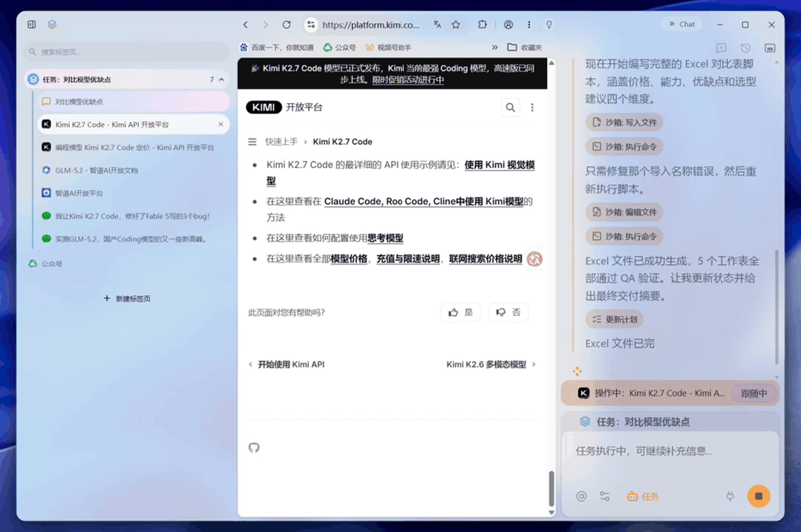Collapse the 任务: 对比模型优缺点 tab group
This screenshot has height=532, width=801.
[x=222, y=79]
